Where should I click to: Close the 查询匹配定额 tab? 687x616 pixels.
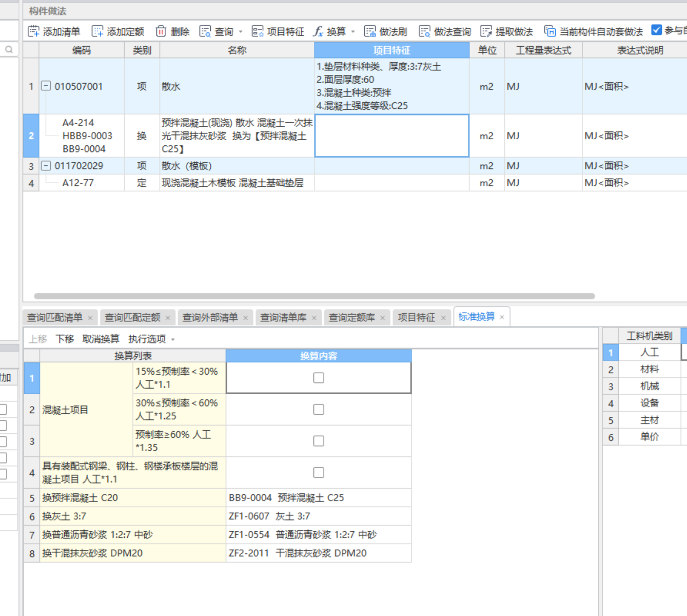[x=168, y=318]
